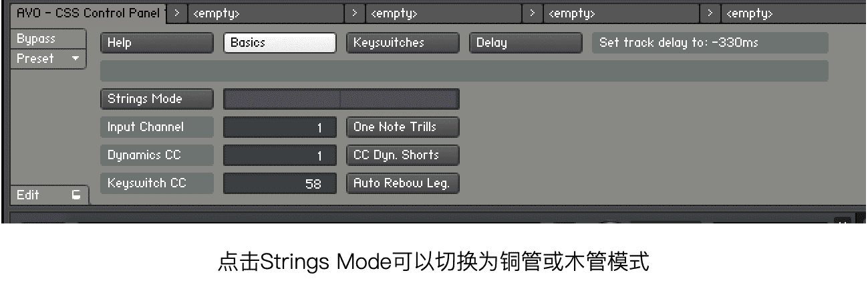This screenshot has height=285, width=868.
Task: Open the Delay page
Action: tap(525, 43)
